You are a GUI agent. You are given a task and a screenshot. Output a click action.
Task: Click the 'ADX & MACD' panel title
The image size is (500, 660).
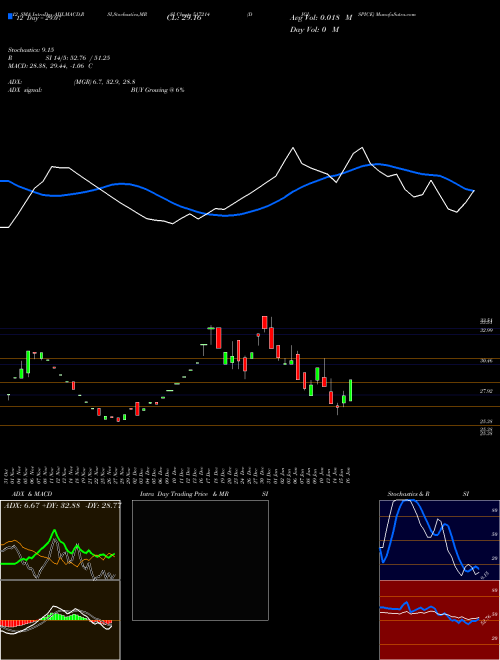coord(32,494)
